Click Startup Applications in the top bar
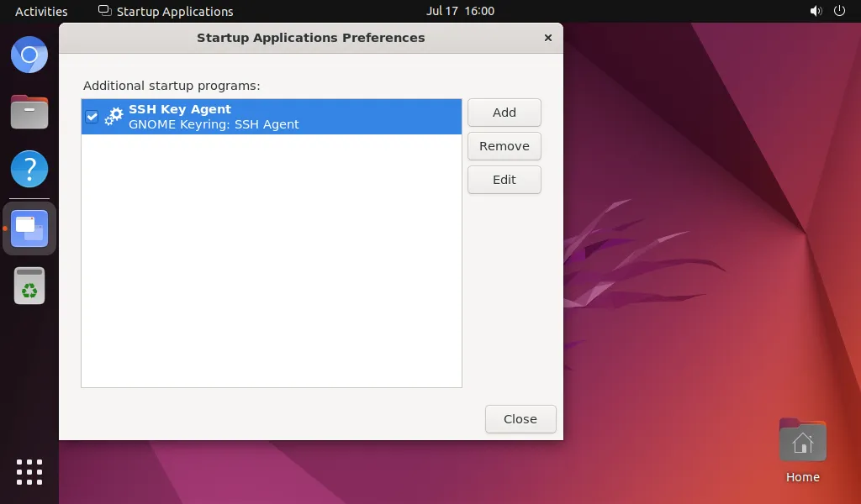861x504 pixels. (x=165, y=11)
